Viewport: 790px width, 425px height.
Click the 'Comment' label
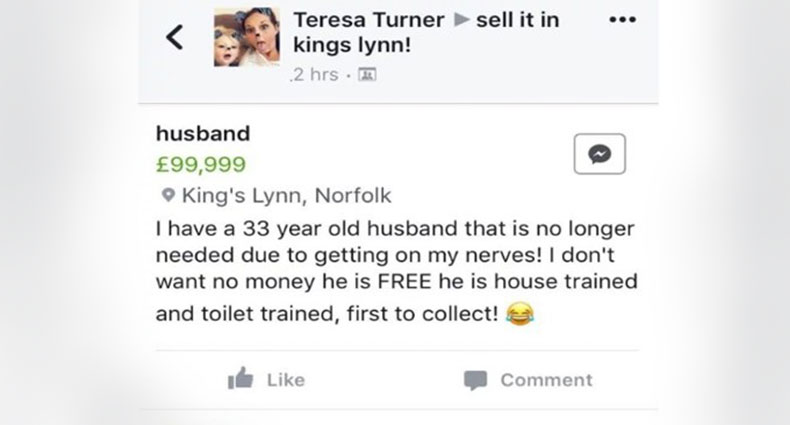click(546, 380)
